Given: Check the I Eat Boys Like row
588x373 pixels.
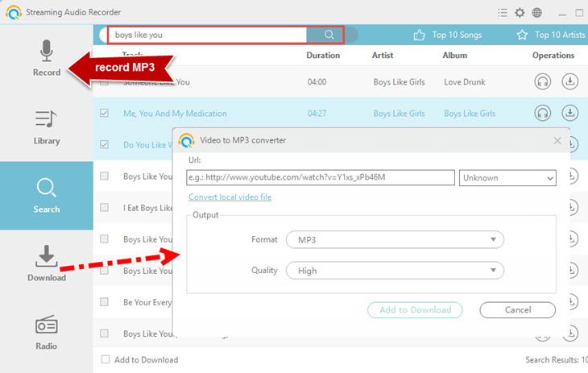Looking at the screenshot, I should (104, 208).
